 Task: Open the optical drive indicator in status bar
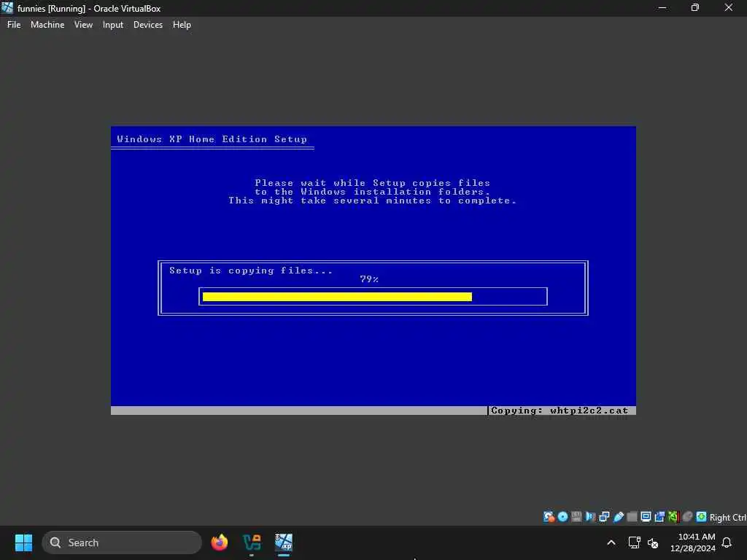[562, 517]
